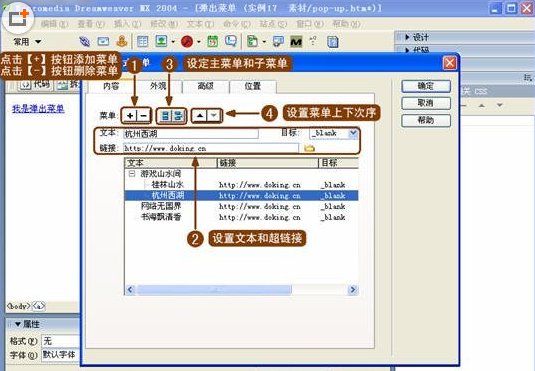Image resolution: width=535 pixels, height=371 pixels.
Task: Switch to the 位置 tab
Action: (252, 86)
